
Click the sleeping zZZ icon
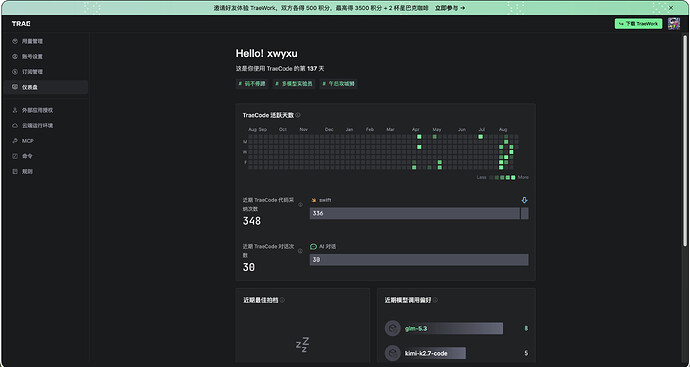[302, 345]
